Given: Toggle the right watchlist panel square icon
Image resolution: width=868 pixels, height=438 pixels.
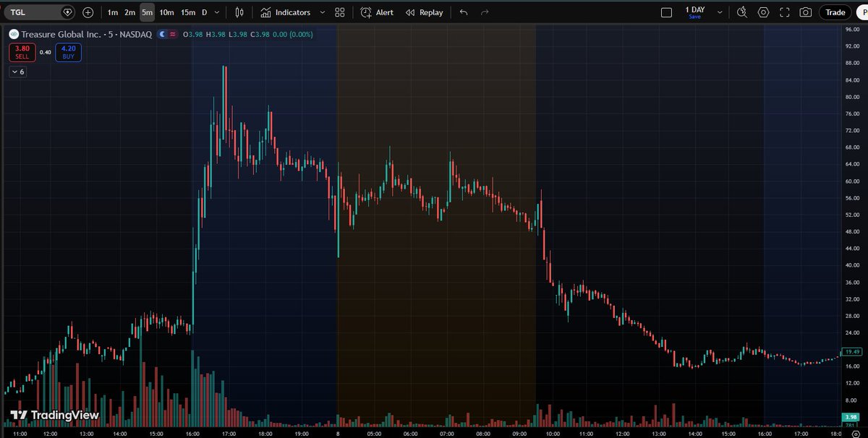Looking at the screenshot, I should [666, 12].
